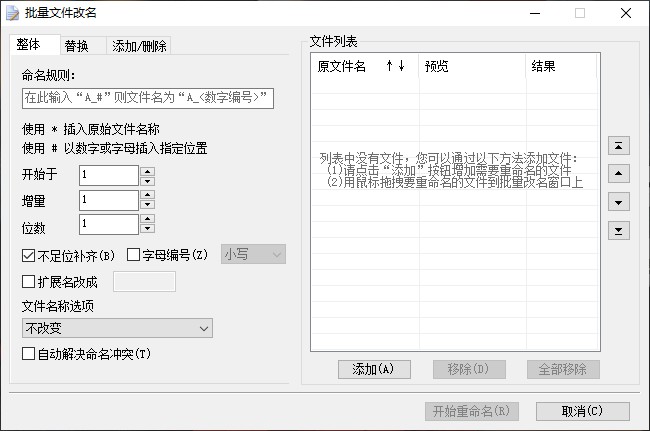
Task: Click the 批量文件改名 app icon in the title bar
Action: [x=12, y=13]
